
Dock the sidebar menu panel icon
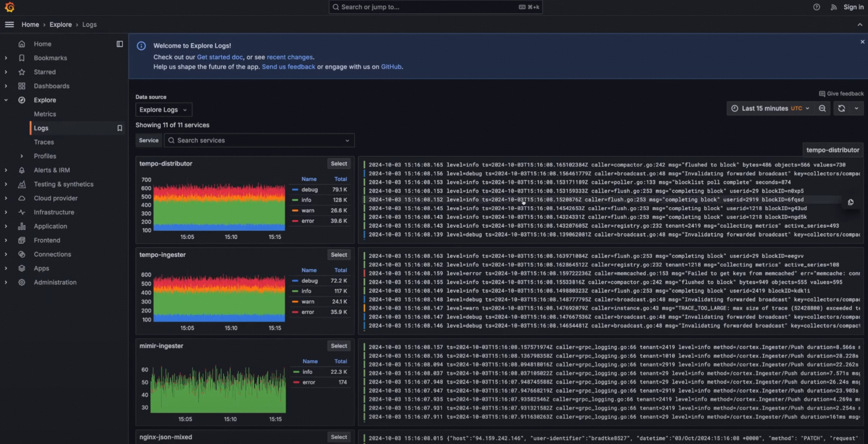119,44
